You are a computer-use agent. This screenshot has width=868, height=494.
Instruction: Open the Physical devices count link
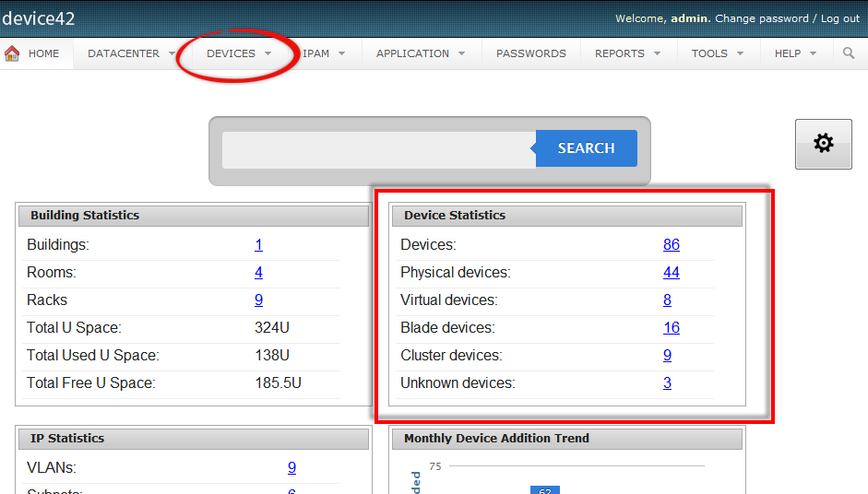click(671, 273)
